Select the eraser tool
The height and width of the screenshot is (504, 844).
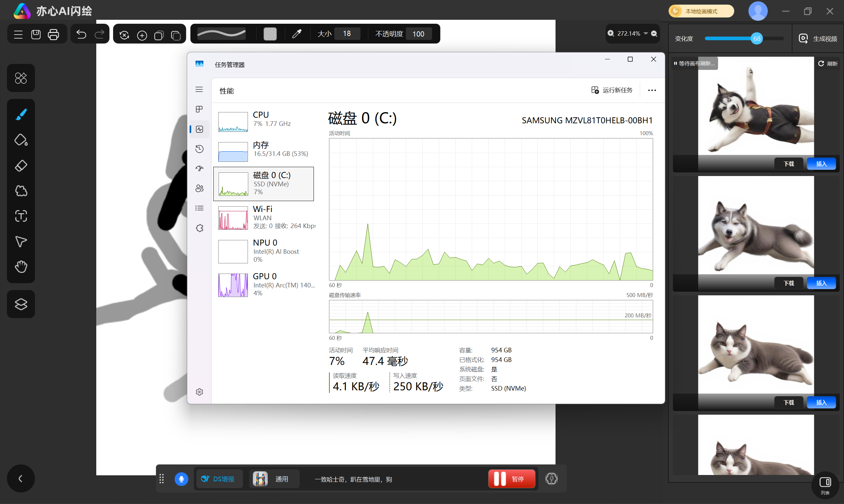[x=21, y=166]
